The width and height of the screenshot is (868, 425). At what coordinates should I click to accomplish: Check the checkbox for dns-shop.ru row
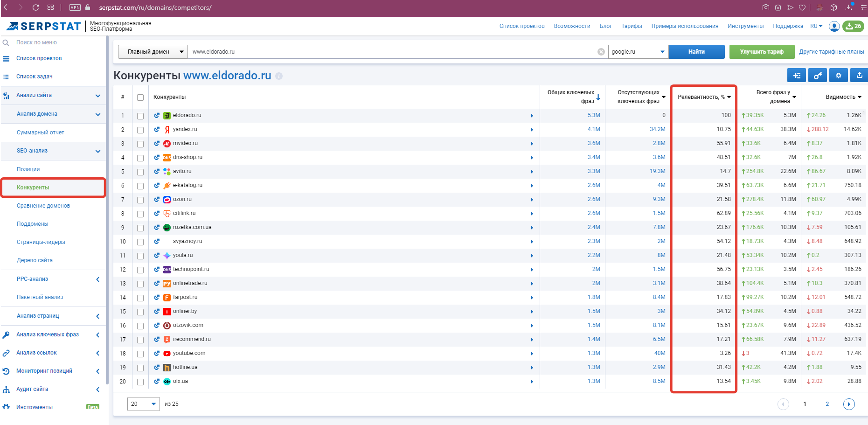click(140, 158)
